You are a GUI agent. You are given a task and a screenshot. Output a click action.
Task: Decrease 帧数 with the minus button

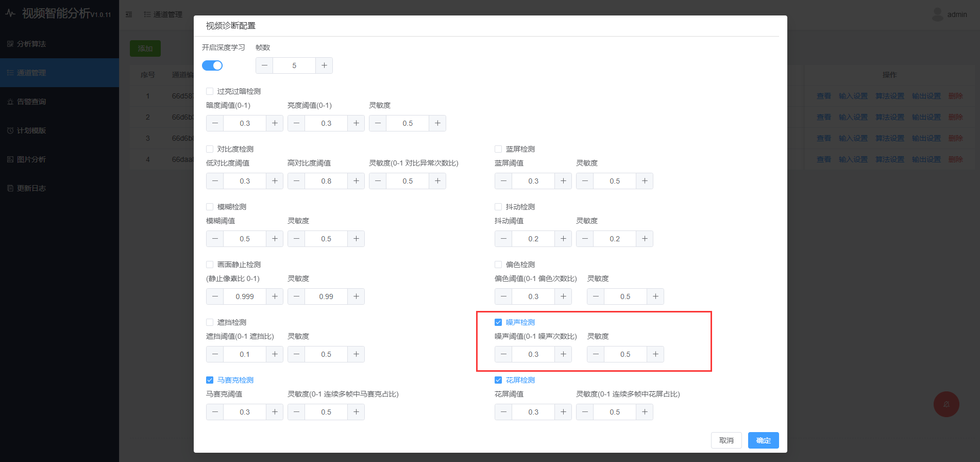(264, 65)
